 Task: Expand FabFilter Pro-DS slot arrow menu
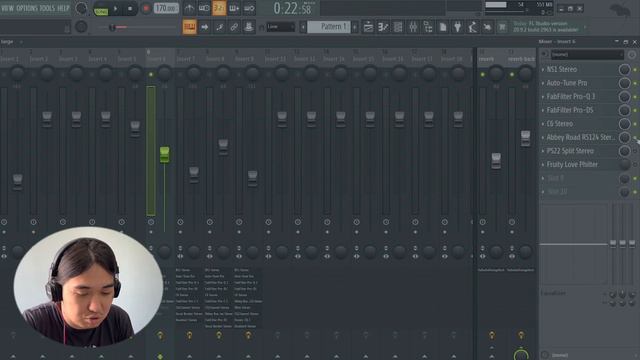(543, 110)
